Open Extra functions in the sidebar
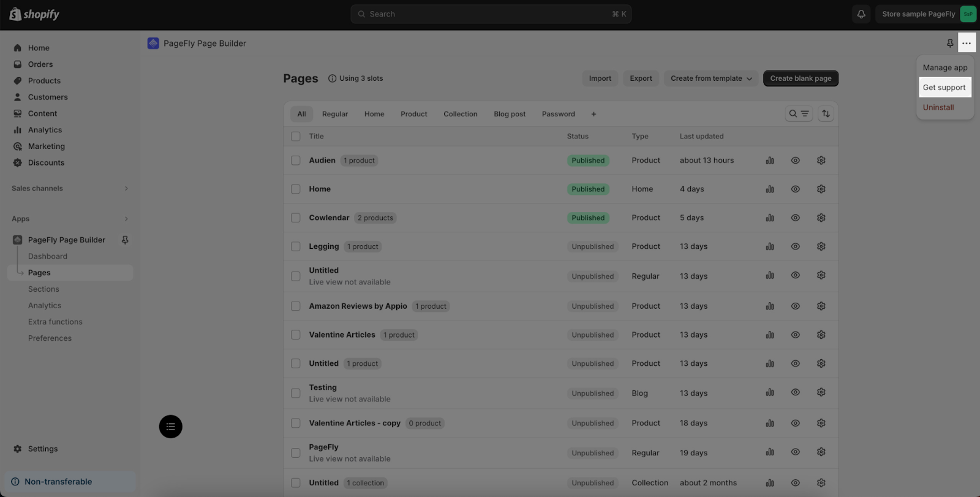The image size is (980, 497). (x=55, y=322)
